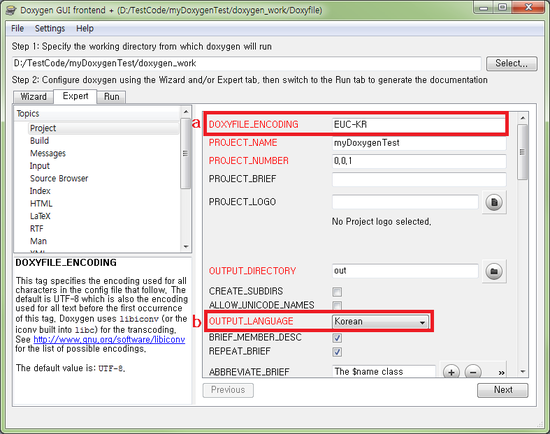
Task: Browse for the output directory folder
Action: pyautogui.click(x=494, y=271)
